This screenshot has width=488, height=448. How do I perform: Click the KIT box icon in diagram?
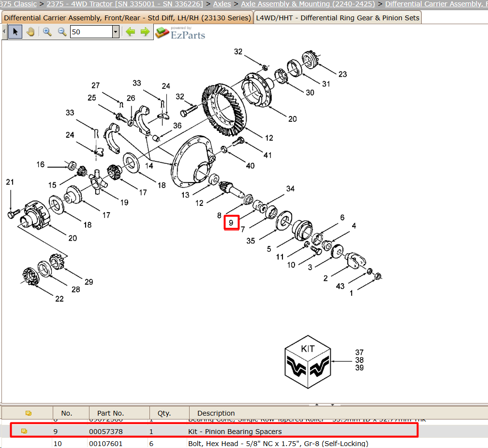pyautogui.click(x=308, y=362)
